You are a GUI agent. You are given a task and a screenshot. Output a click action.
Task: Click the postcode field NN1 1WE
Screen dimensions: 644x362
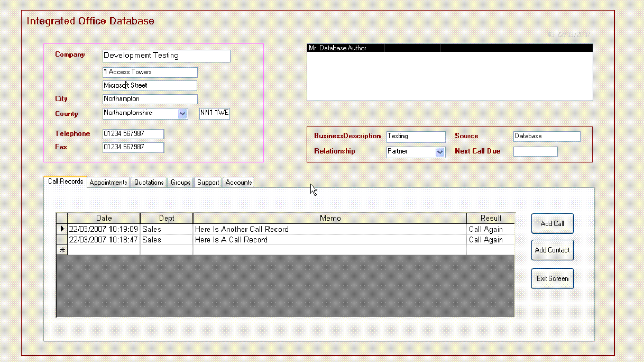(x=214, y=113)
